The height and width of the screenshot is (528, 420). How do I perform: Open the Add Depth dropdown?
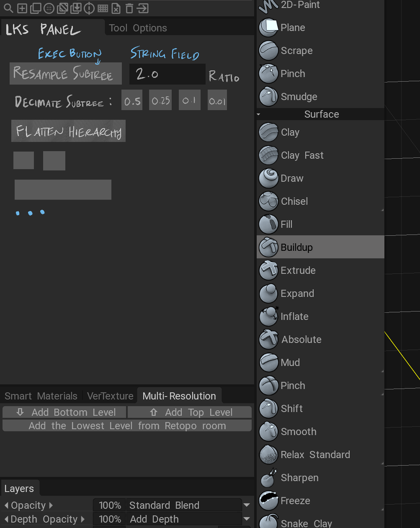coord(246,519)
